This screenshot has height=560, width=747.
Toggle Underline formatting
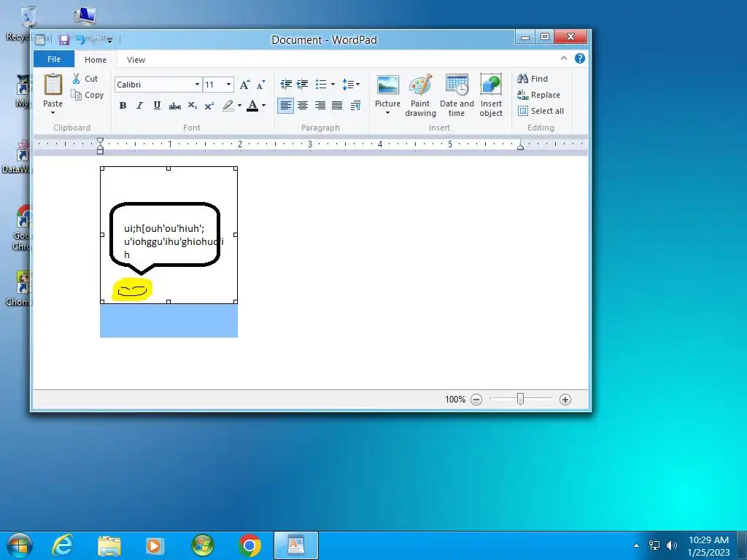[x=157, y=106]
